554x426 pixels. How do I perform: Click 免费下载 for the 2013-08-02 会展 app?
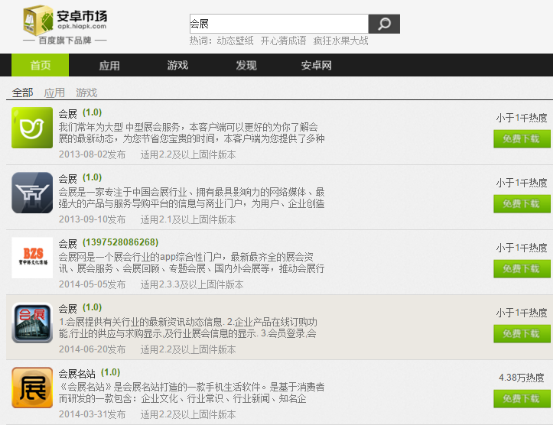522,139
